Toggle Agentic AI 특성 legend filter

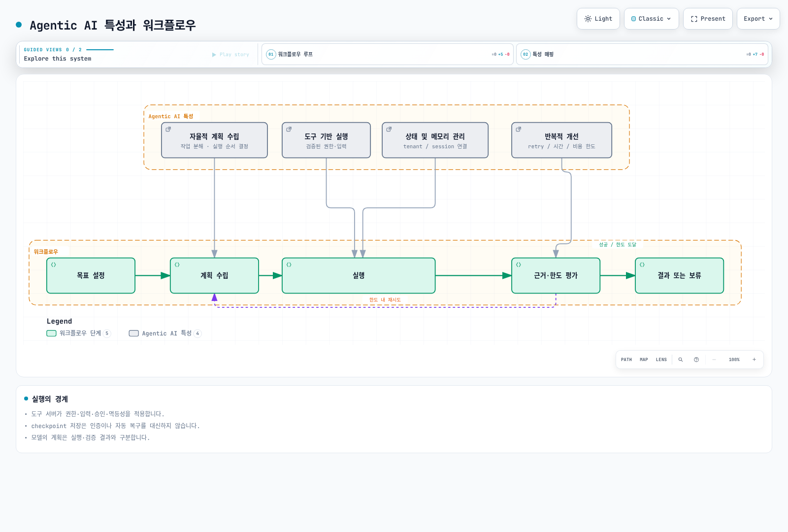tap(165, 333)
